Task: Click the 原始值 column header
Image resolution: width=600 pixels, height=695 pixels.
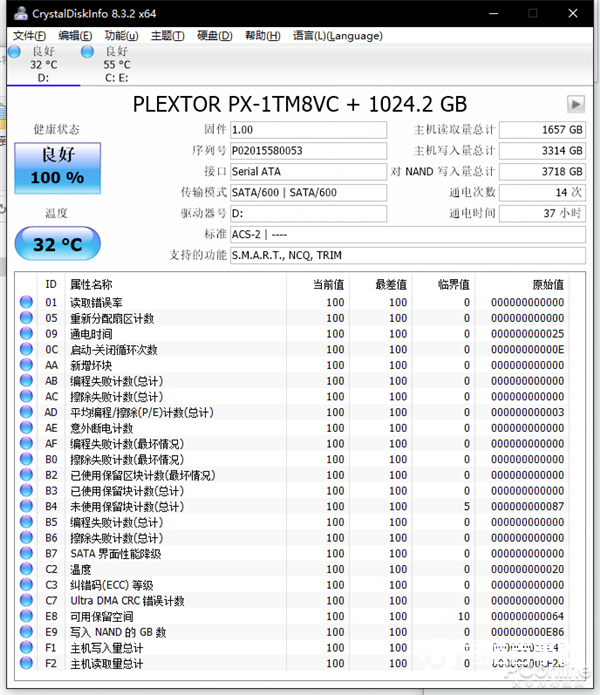Action: (548, 285)
